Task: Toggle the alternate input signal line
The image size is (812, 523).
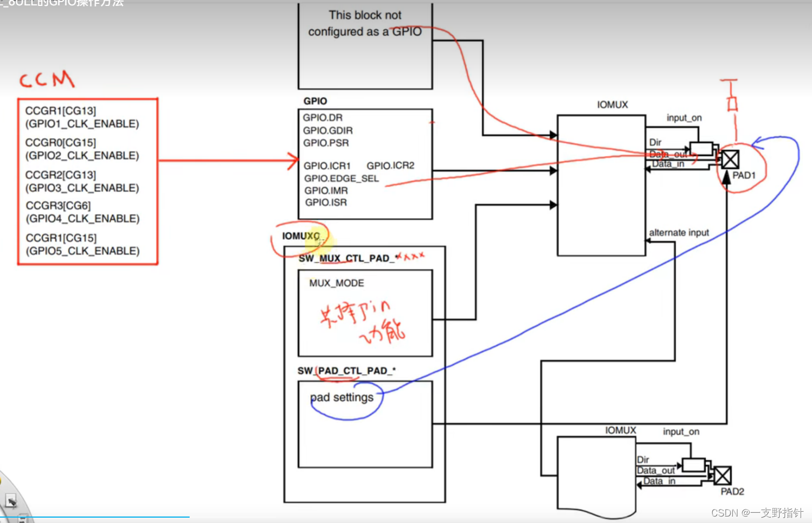Action: point(678,233)
